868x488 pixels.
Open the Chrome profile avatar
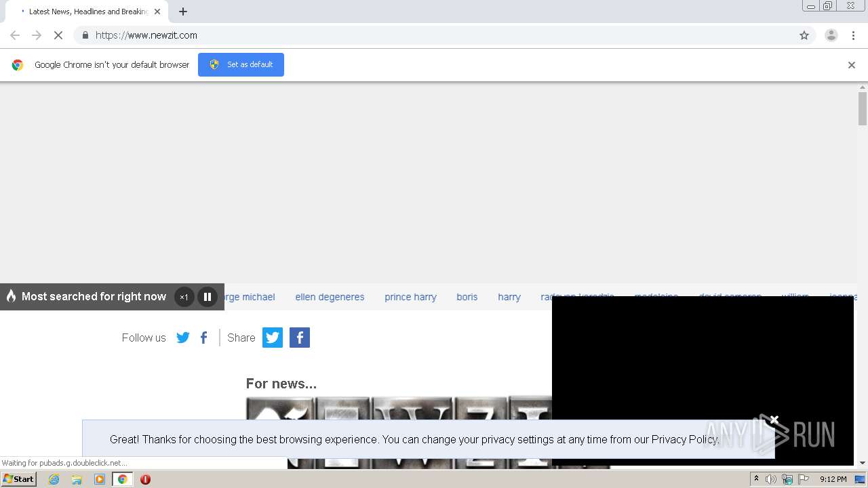(x=831, y=35)
